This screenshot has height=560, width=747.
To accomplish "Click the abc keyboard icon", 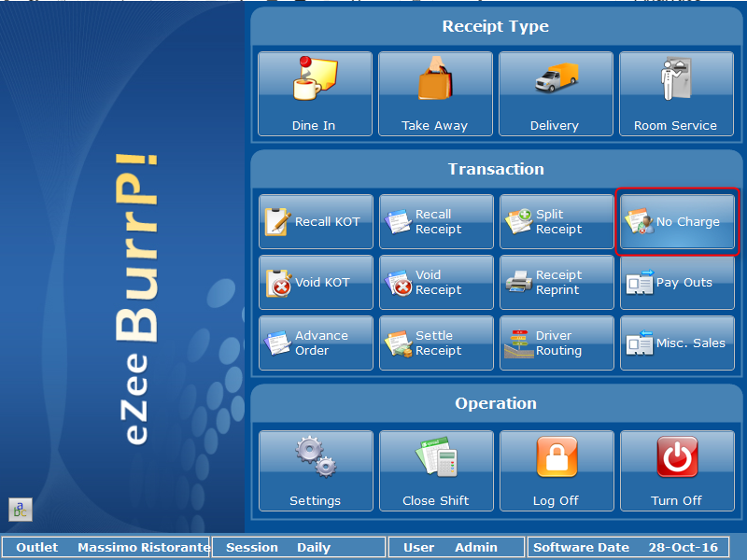I will pos(21,510).
